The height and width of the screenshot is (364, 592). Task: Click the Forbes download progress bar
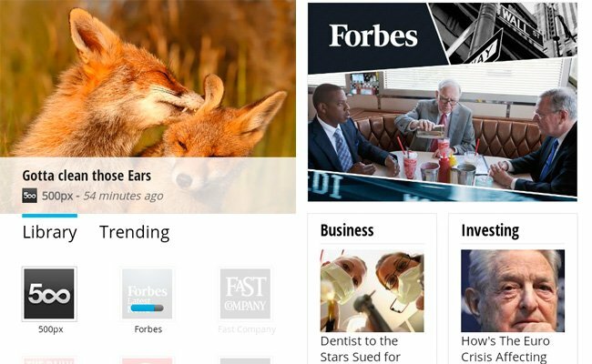147,308
